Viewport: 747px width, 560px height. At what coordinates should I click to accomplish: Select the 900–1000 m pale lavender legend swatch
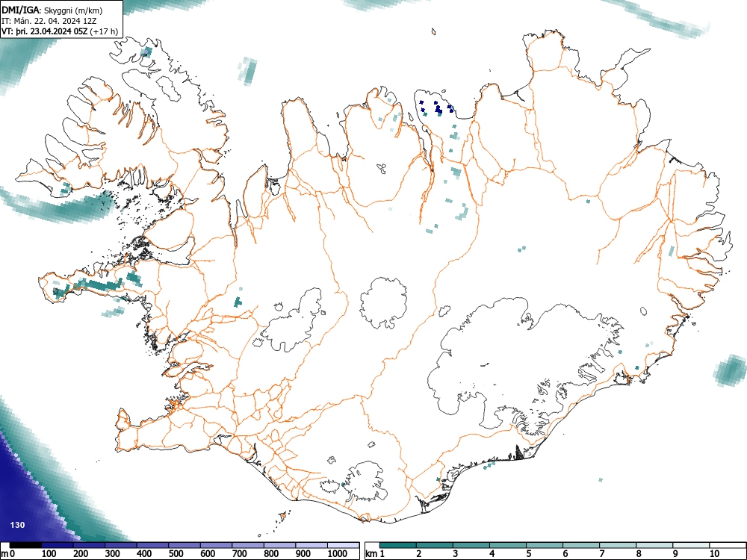[x=311, y=545]
